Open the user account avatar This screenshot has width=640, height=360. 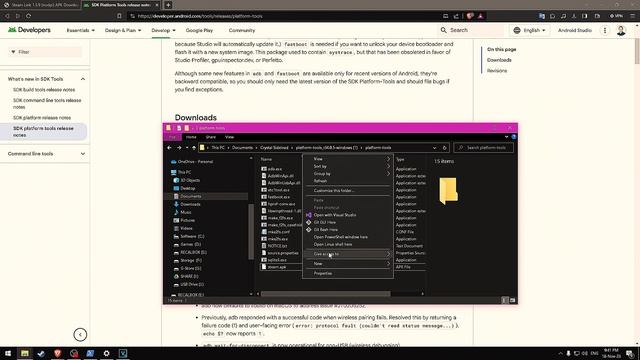coord(621,30)
